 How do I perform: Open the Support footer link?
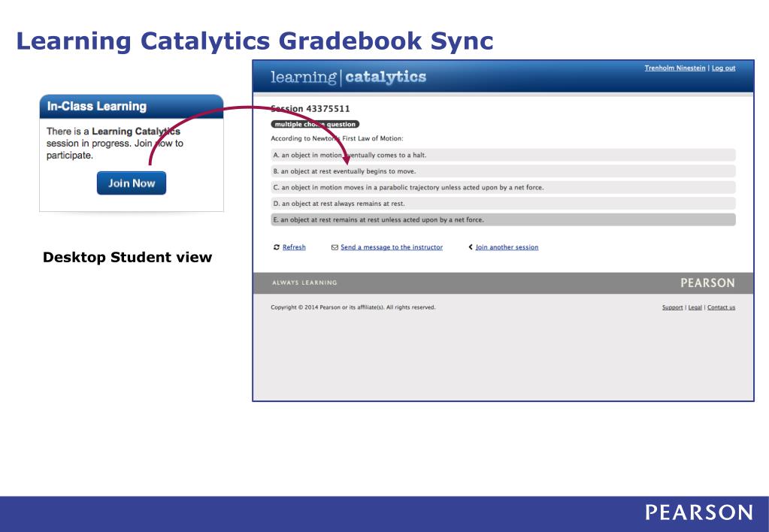click(672, 307)
